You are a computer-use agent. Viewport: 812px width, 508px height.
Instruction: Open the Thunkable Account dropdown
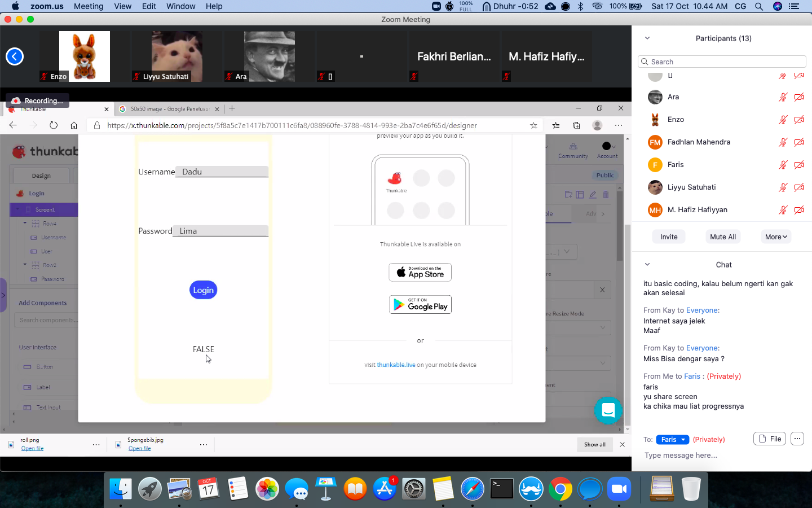pyautogui.click(x=607, y=150)
